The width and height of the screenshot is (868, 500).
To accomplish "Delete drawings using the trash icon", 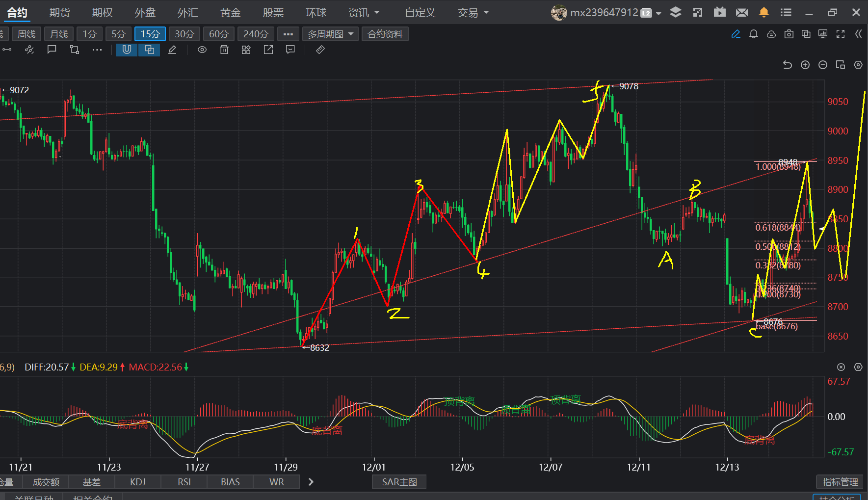I will [224, 50].
